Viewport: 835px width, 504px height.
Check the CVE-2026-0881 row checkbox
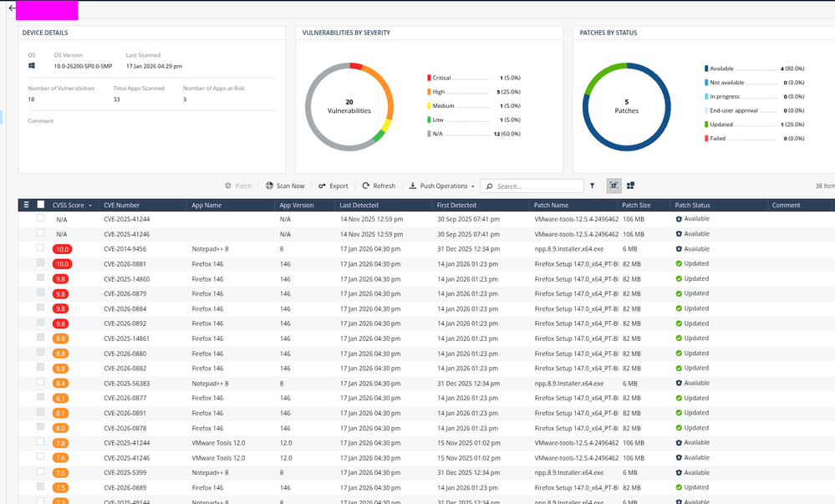pos(40,262)
